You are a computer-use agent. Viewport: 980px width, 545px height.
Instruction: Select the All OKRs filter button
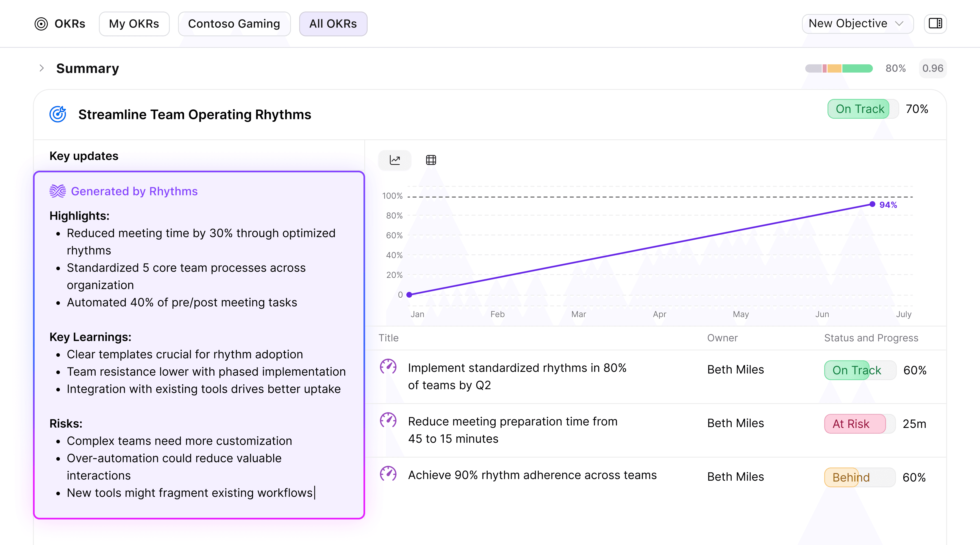[333, 24]
